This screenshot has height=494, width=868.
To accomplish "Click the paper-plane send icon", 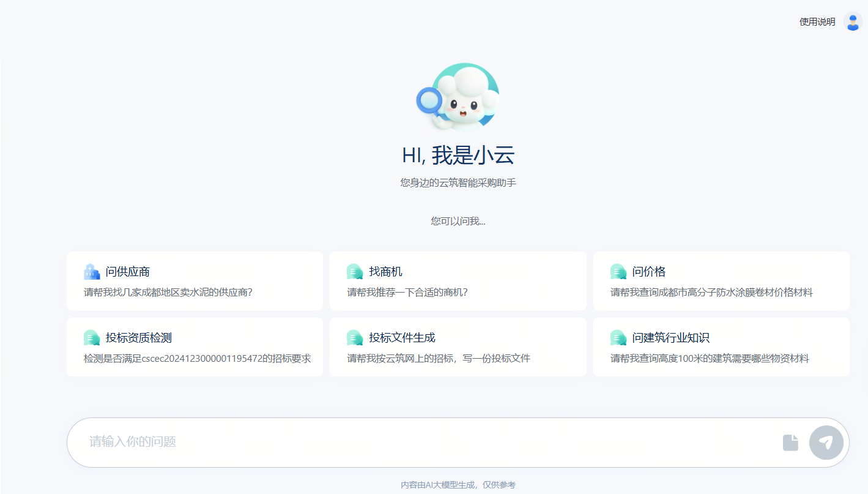I will point(826,442).
